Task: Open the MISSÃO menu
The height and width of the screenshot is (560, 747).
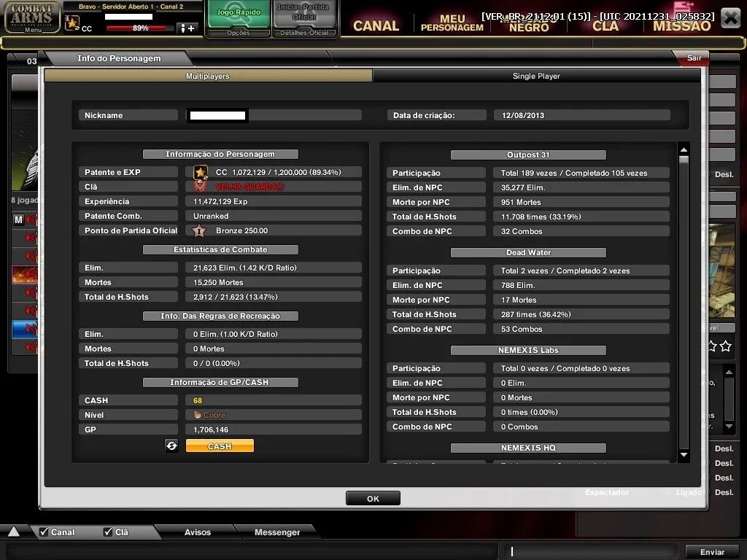Action: 682,26
